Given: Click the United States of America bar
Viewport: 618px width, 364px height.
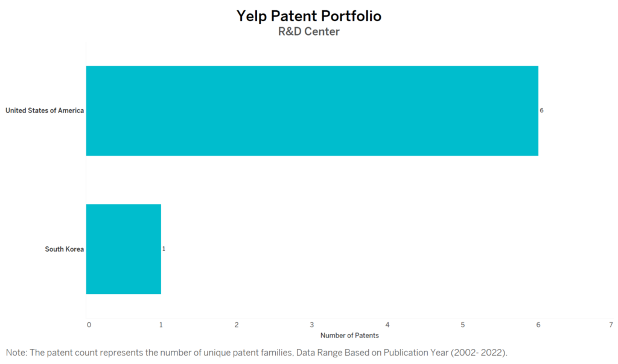Looking at the screenshot, I should (312, 111).
